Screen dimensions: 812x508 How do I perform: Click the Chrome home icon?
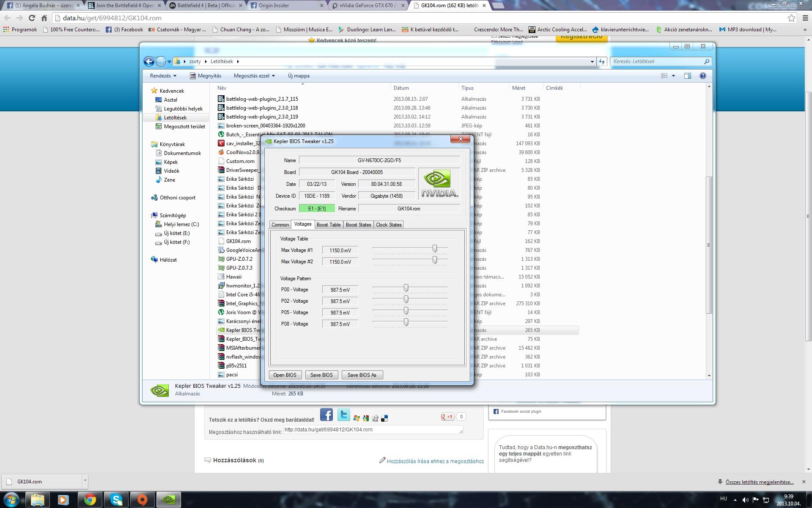click(44, 18)
